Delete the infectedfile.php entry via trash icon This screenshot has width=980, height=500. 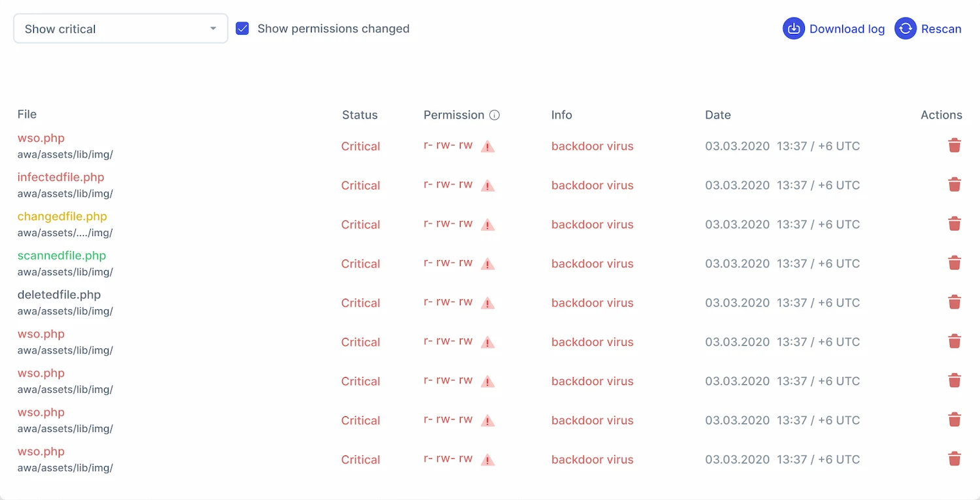point(954,185)
